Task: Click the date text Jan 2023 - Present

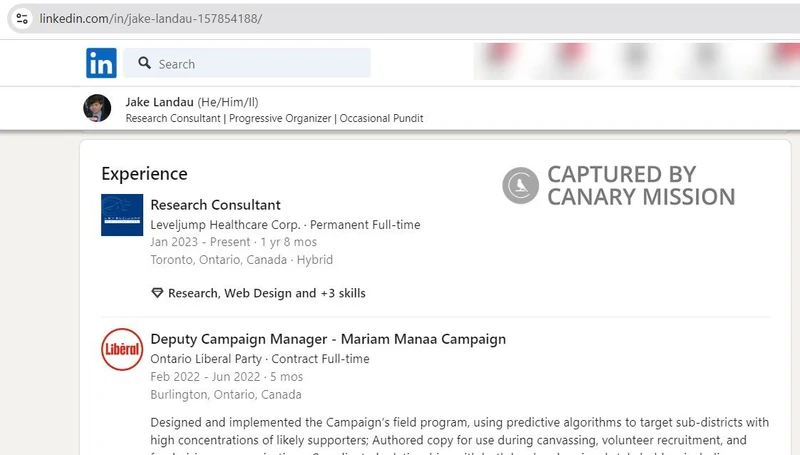Action: tap(201, 242)
